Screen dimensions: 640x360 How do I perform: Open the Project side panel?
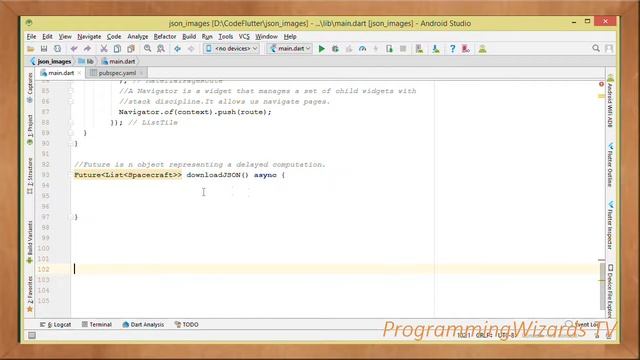[30, 129]
